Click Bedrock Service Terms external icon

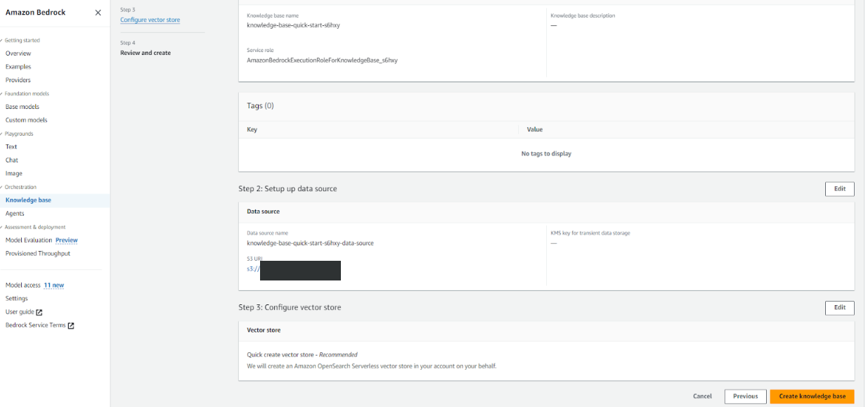tap(71, 325)
